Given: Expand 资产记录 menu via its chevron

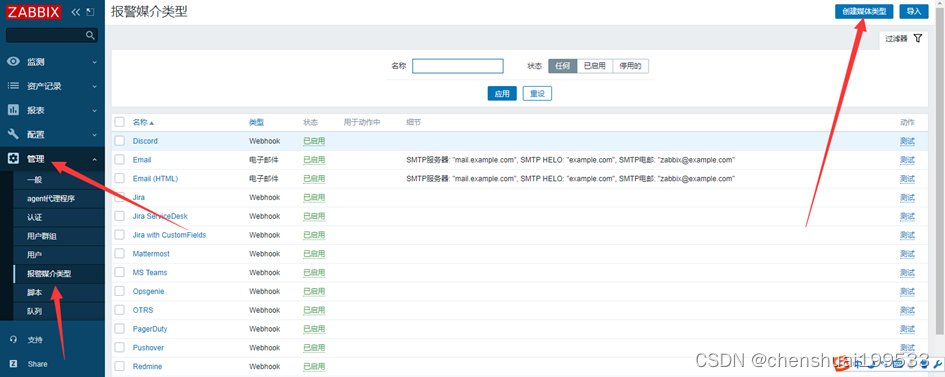Looking at the screenshot, I should (94, 86).
